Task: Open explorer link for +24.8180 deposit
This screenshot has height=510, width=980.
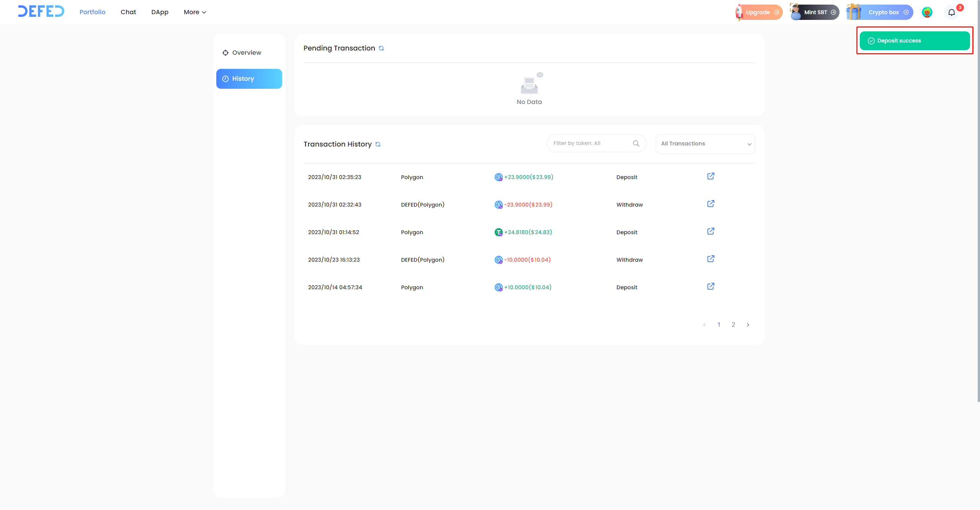Action: tap(710, 231)
